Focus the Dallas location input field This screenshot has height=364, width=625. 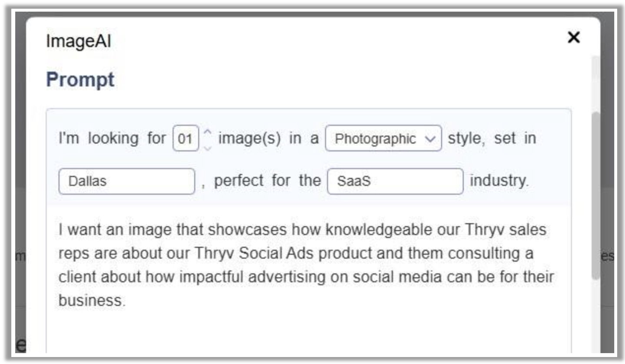[126, 181]
